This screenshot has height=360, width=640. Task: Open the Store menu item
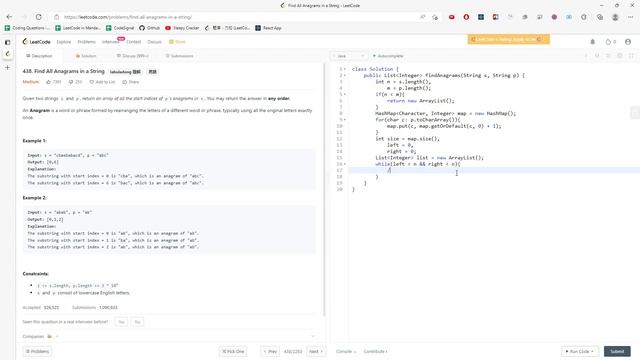[178, 42]
